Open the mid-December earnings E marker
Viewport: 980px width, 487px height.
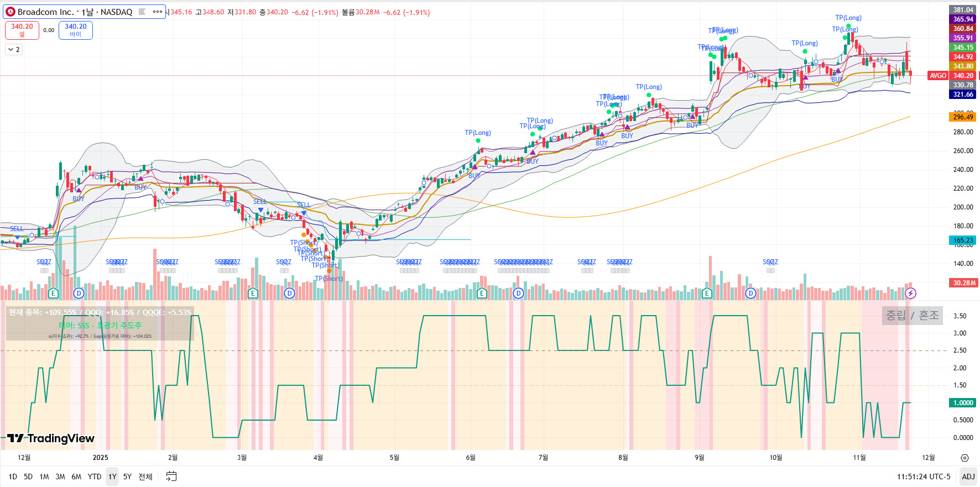(x=54, y=293)
